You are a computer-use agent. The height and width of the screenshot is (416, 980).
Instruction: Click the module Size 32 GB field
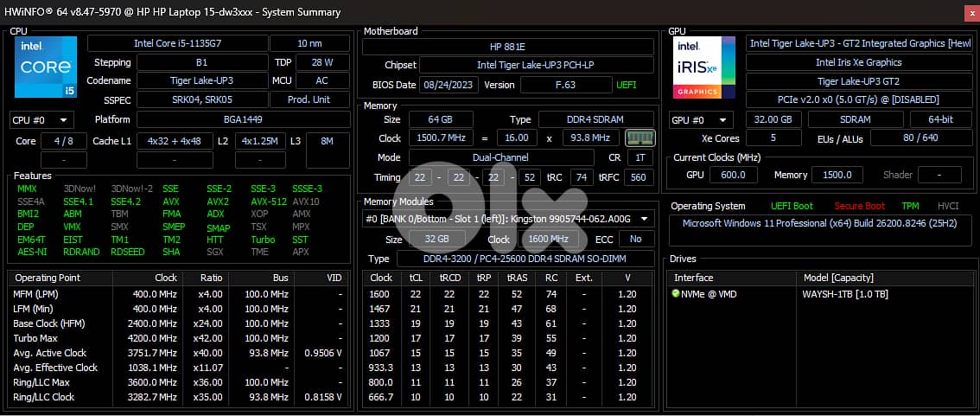coord(437,239)
